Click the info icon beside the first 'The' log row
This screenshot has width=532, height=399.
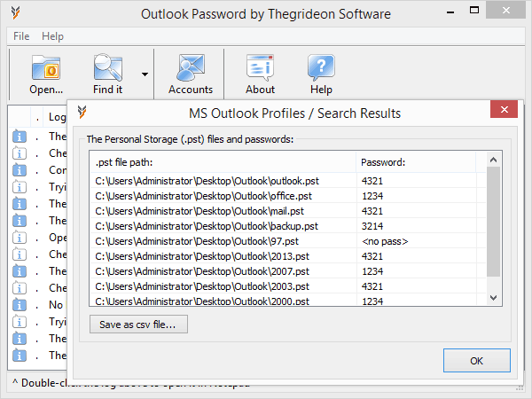click(20, 137)
